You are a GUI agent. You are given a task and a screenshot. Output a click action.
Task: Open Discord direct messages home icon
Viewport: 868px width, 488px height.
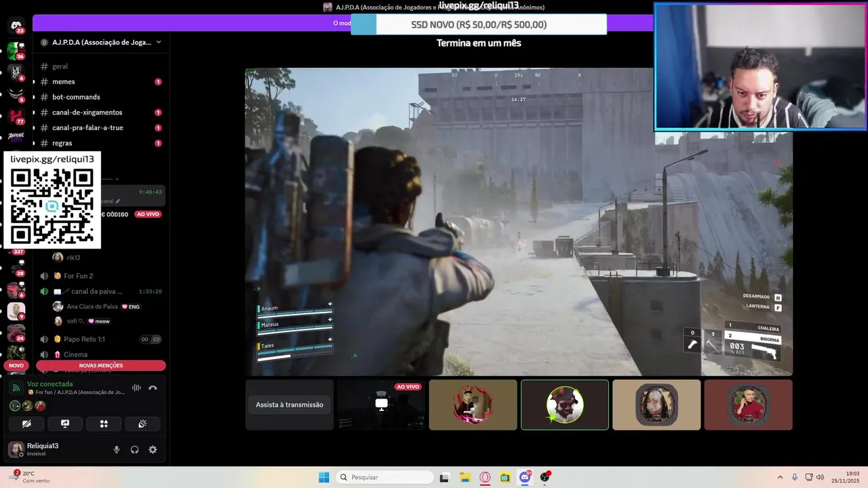(16, 26)
